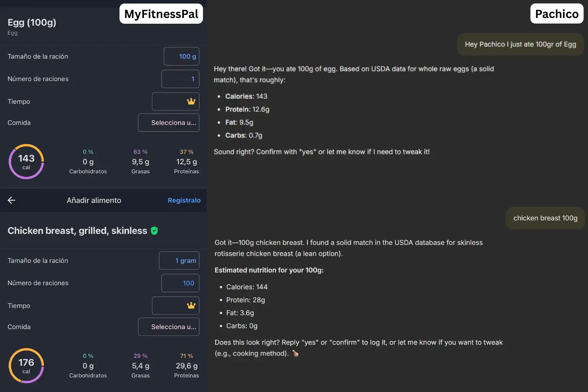588x392 pixels.
Task: Click the 9,5 g Grasas value
Action: point(140,162)
